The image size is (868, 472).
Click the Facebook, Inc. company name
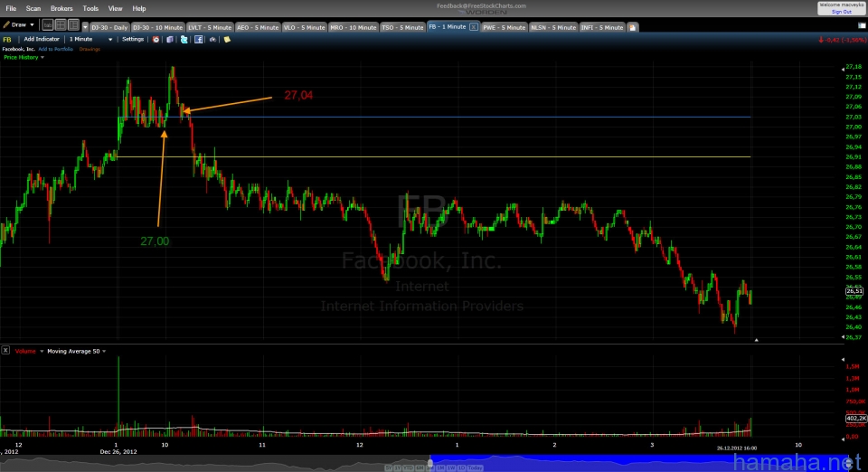coord(18,49)
